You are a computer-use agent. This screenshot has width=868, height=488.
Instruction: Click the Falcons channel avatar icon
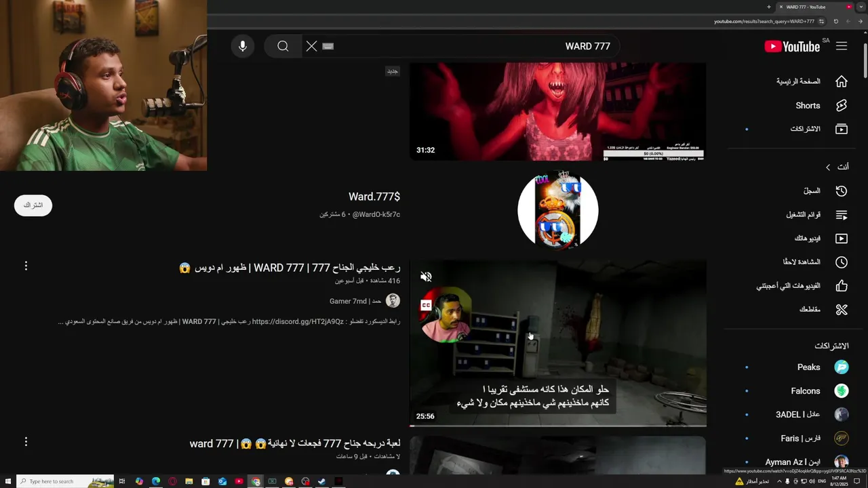point(842,391)
